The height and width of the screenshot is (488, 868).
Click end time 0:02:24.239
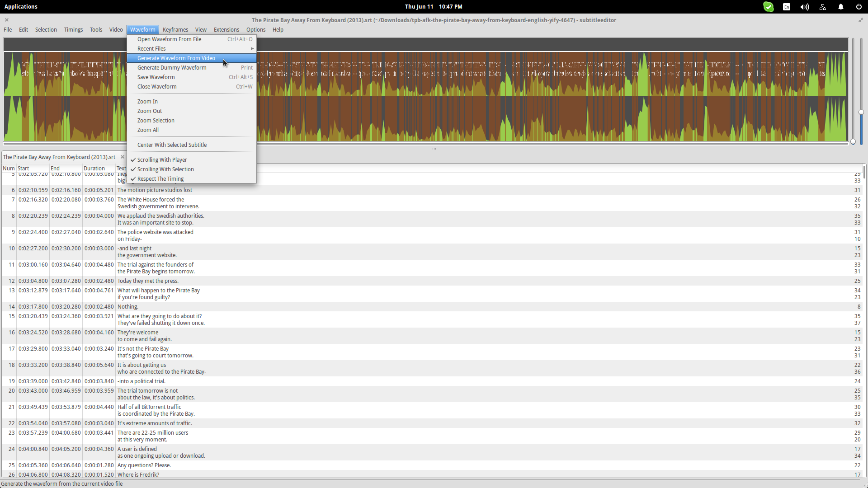[66, 216]
